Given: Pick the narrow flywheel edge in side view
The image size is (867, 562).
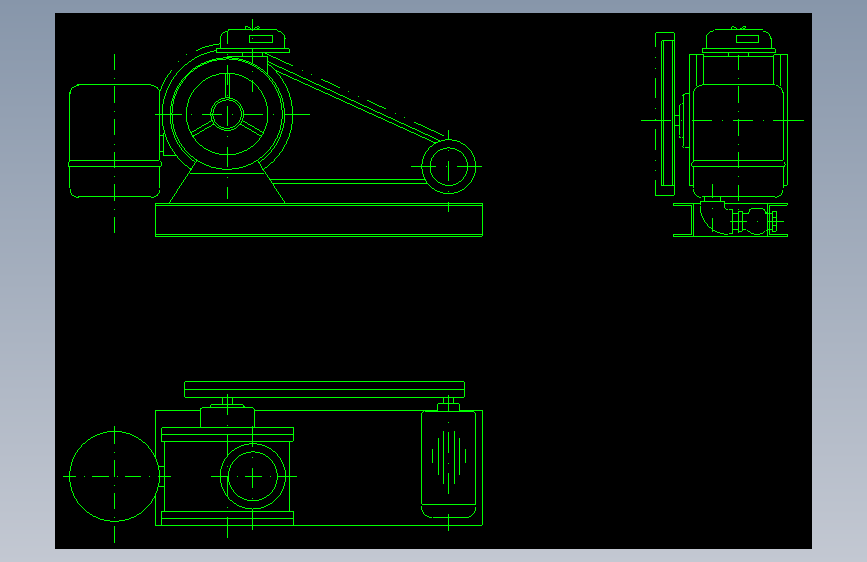Looking at the screenshot, I should click(665, 114).
